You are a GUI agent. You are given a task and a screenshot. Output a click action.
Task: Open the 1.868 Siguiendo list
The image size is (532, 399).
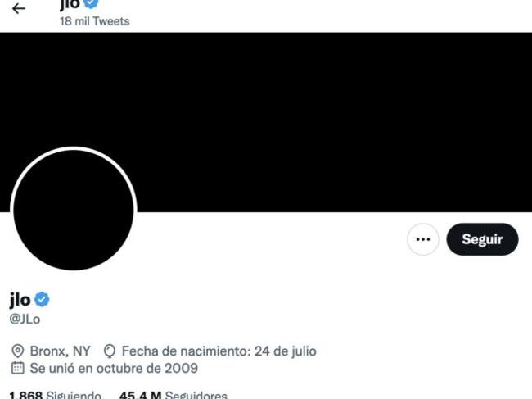click(x=55, y=395)
